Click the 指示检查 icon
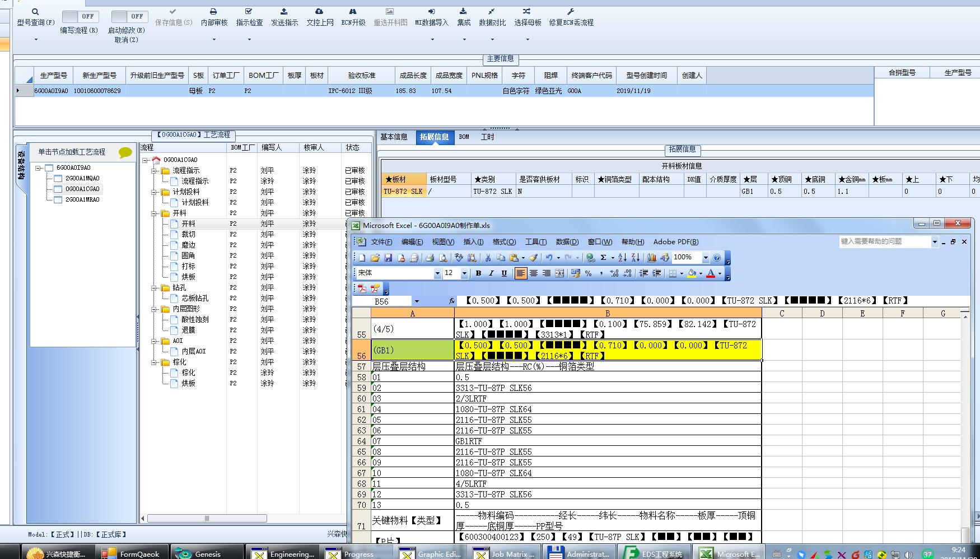Image resolution: width=980 pixels, height=559 pixels. (249, 11)
